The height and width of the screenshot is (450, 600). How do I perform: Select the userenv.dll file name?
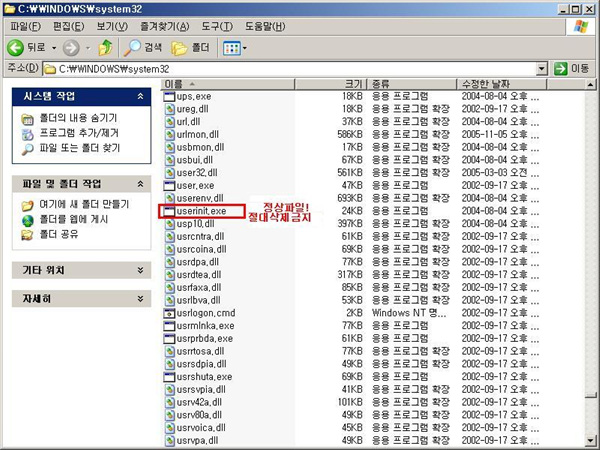200,199
